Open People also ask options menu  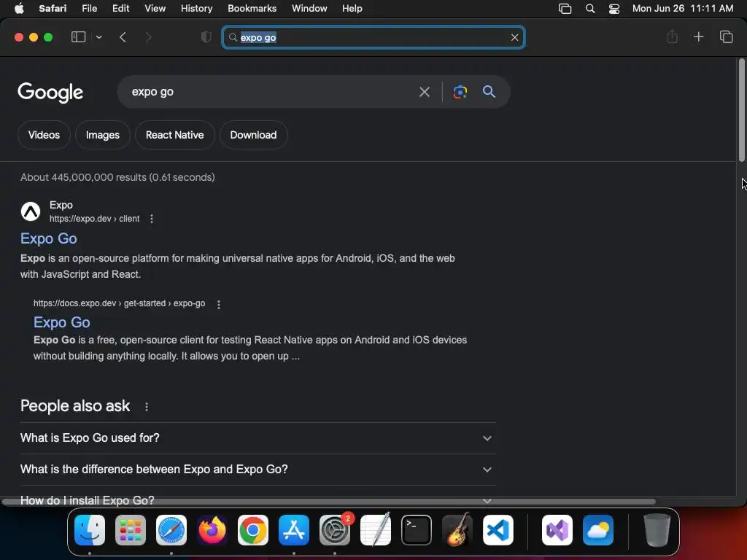tap(147, 407)
